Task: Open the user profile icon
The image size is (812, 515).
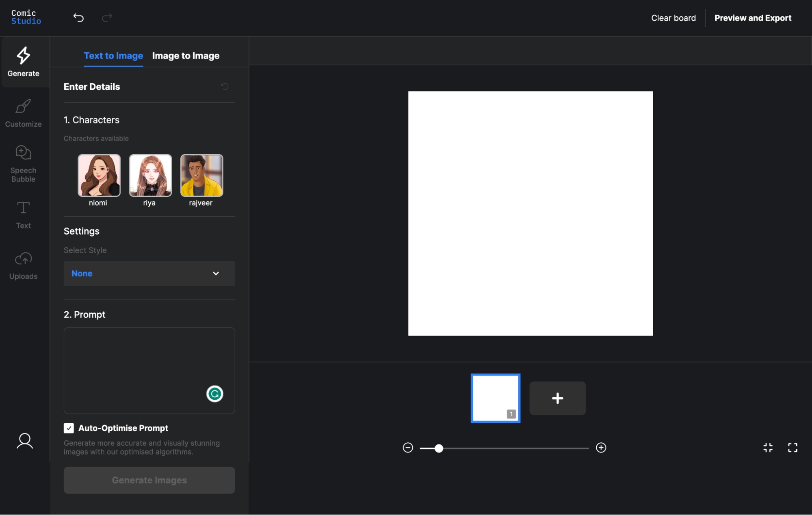Action: click(24, 441)
